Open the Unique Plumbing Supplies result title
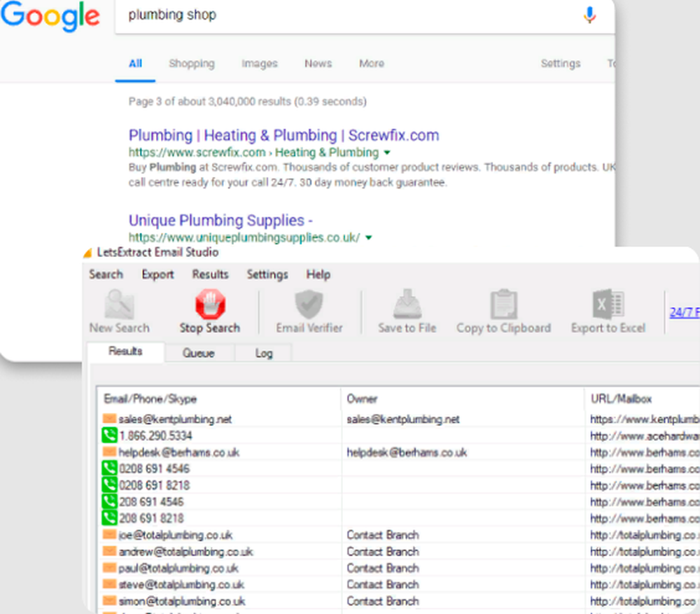This screenshot has height=614, width=700. 220,220
